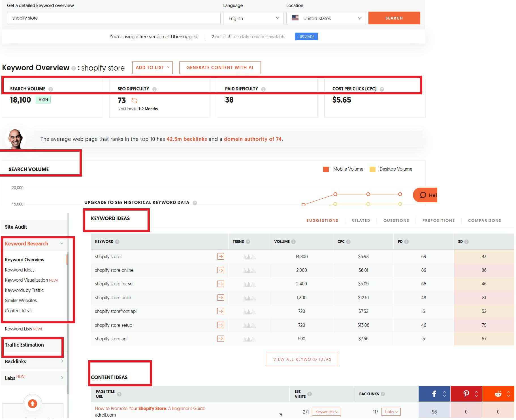The width and height of the screenshot is (516, 420).
Task: Click arrow icon in shopify store build row
Action: pos(221,298)
